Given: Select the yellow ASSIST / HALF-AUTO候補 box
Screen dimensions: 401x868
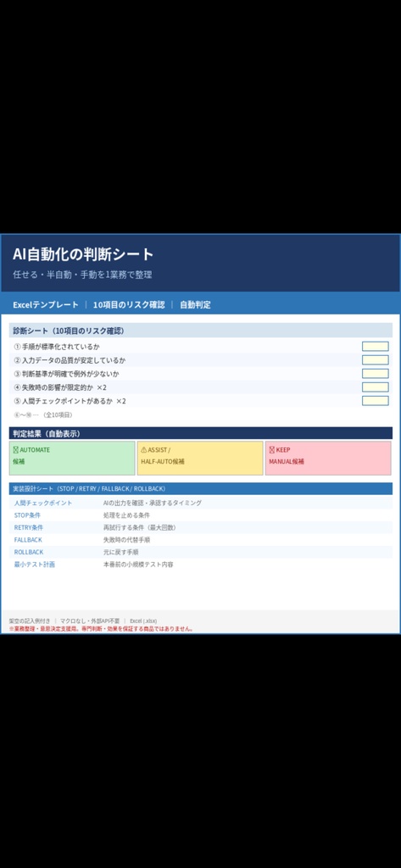Looking at the screenshot, I should pos(200,458).
